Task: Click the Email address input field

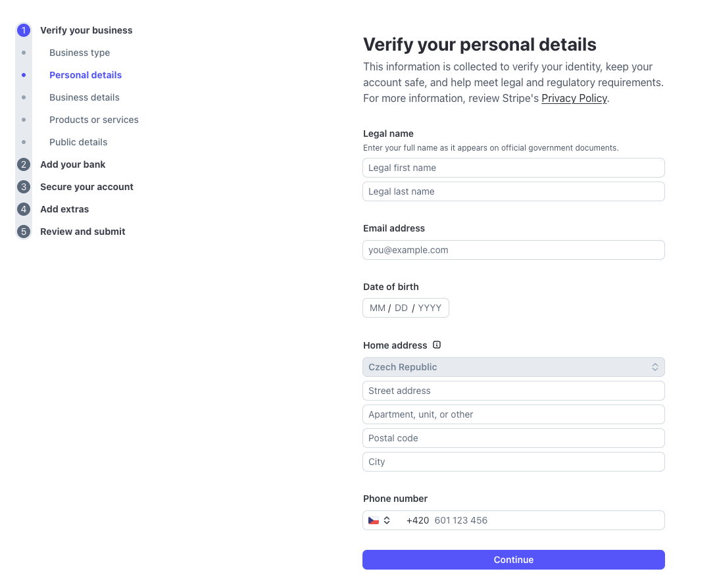Action: [x=513, y=250]
